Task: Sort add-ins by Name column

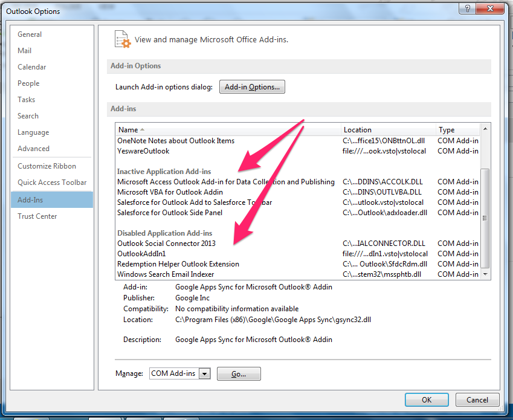Action: [x=228, y=130]
